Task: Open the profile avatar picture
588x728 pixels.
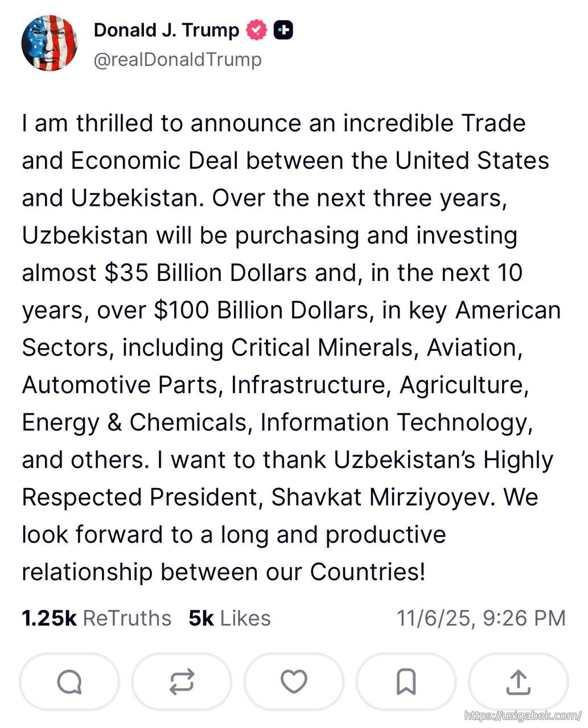Action: 50,43
